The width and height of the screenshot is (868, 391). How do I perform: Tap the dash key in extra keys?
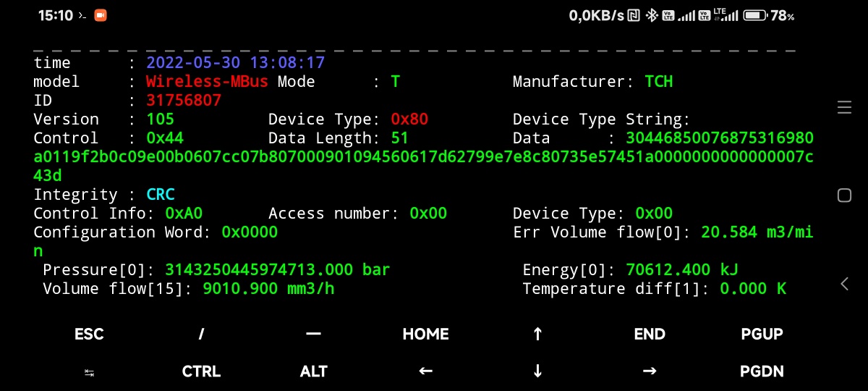point(313,334)
